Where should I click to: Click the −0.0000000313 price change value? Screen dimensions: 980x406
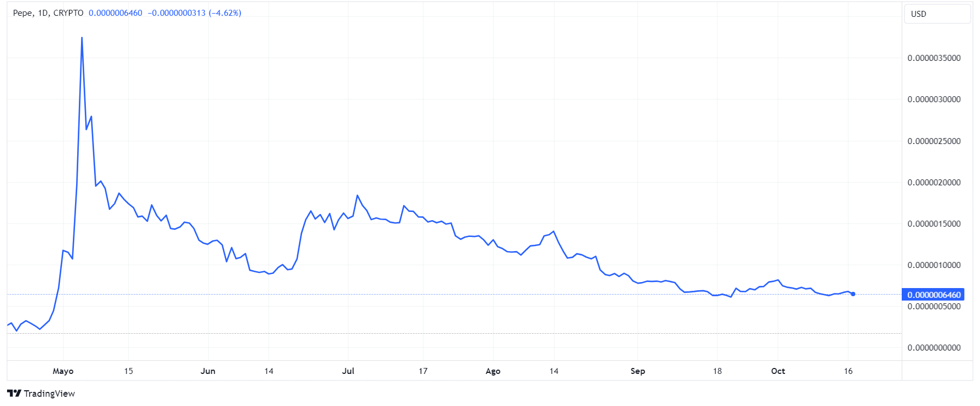click(x=176, y=13)
